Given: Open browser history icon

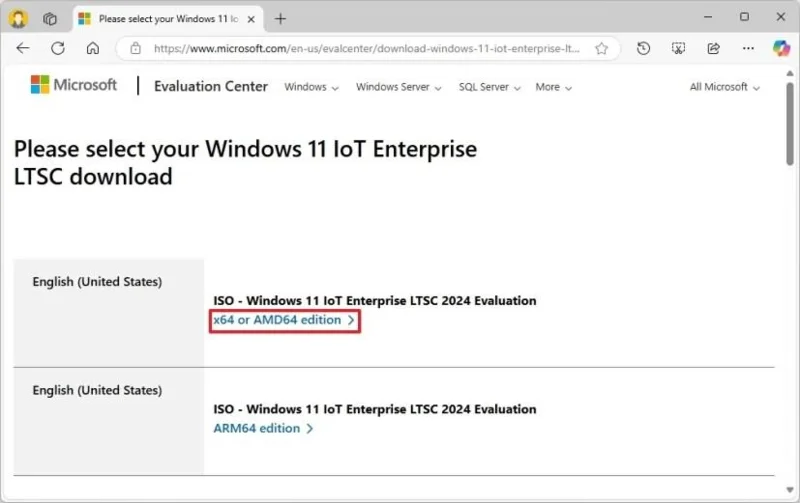Looking at the screenshot, I should (643, 48).
